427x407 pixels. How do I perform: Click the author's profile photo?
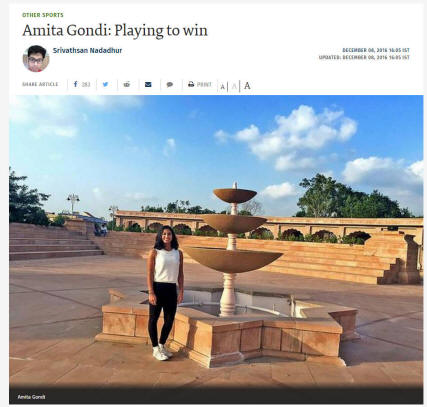[x=36, y=59]
